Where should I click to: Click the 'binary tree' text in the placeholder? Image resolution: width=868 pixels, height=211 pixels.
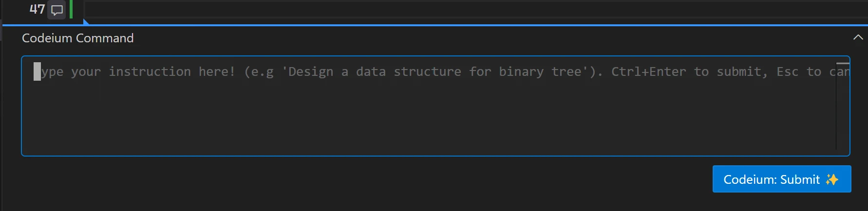tap(540, 72)
